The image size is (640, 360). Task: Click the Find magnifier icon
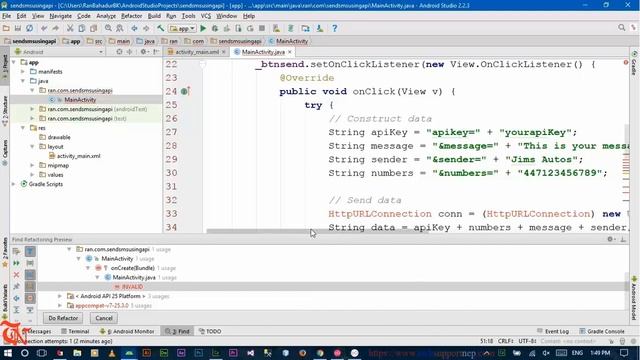pyautogui.click(x=108, y=28)
